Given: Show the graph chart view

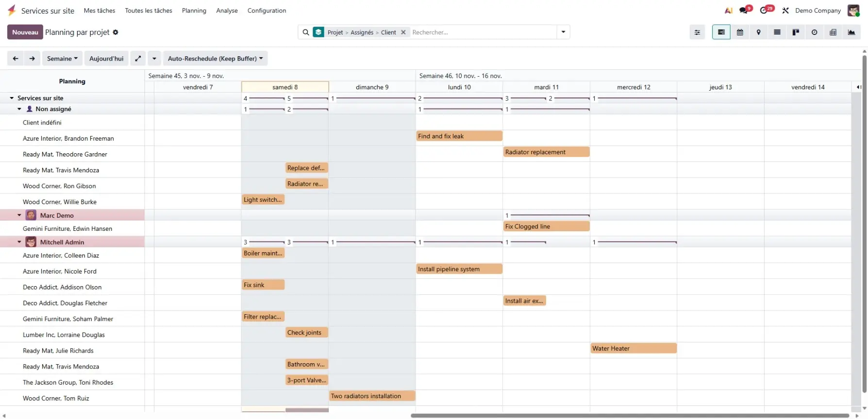Looking at the screenshot, I should pos(851,32).
